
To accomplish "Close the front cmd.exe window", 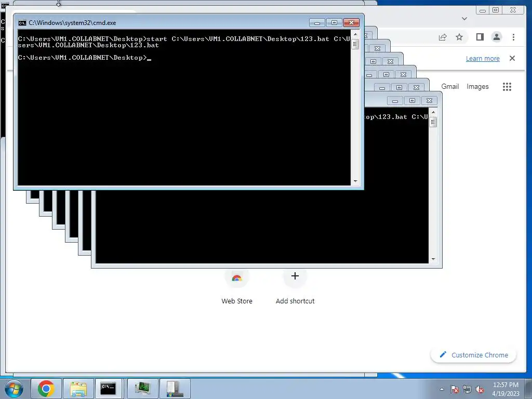I will [x=352, y=23].
